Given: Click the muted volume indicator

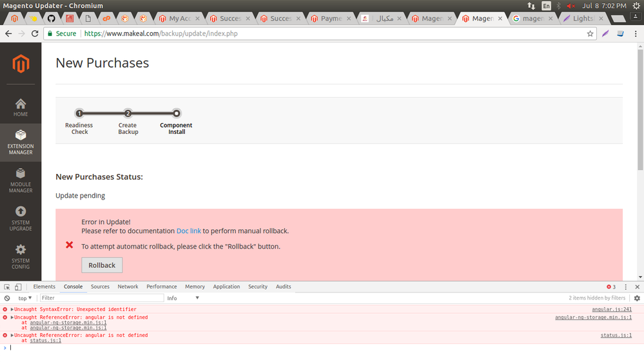Looking at the screenshot, I should [x=571, y=6].
